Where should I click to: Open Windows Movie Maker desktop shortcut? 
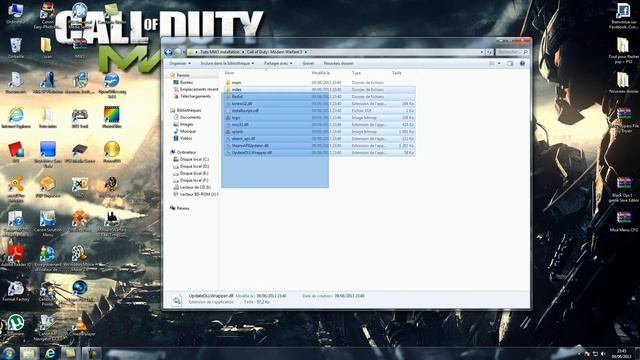80,256
